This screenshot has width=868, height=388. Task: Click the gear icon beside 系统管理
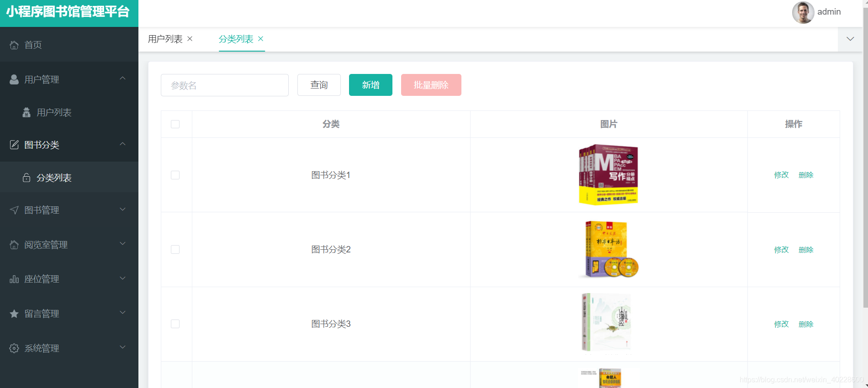14,348
